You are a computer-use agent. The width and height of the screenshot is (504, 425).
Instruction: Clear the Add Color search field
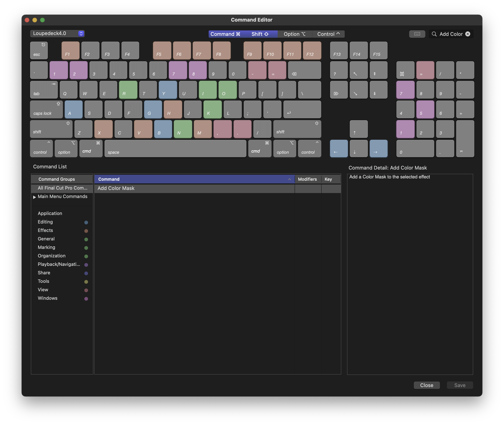tap(468, 34)
